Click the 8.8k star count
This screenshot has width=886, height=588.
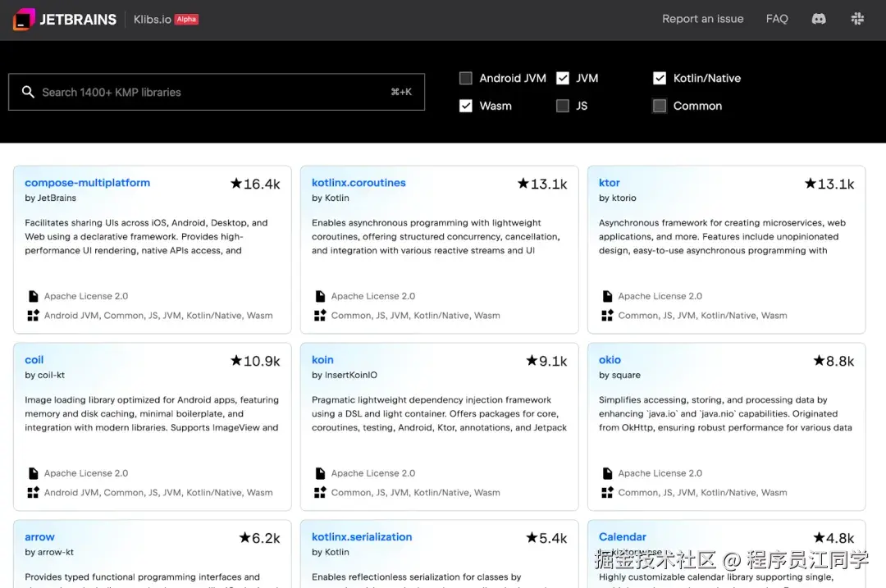pos(840,360)
